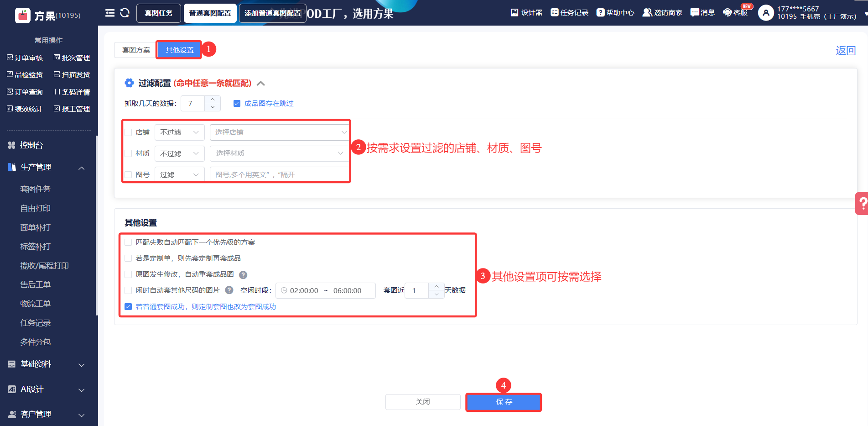Increase 套图近 days value
868x426 pixels.
437,286
